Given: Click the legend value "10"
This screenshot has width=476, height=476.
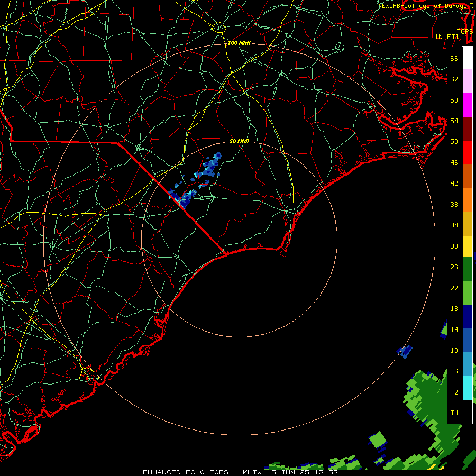Looking at the screenshot, I should pos(454,351).
